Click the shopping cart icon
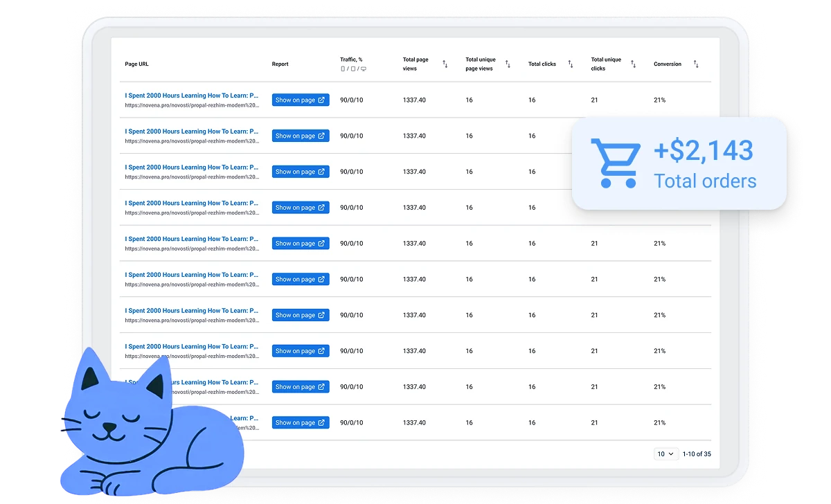This screenshot has height=504, width=831. click(x=613, y=163)
